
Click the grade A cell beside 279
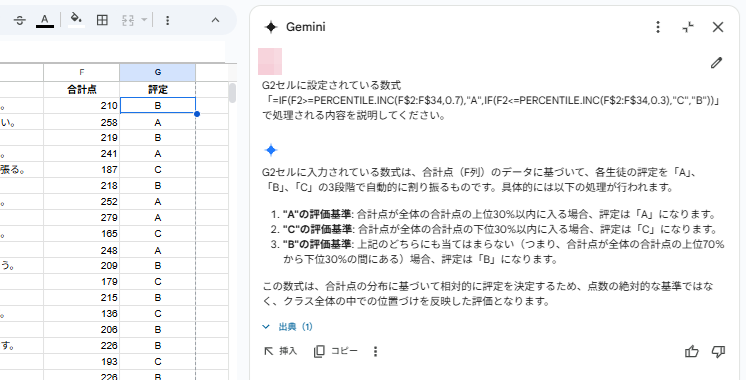[x=157, y=218]
